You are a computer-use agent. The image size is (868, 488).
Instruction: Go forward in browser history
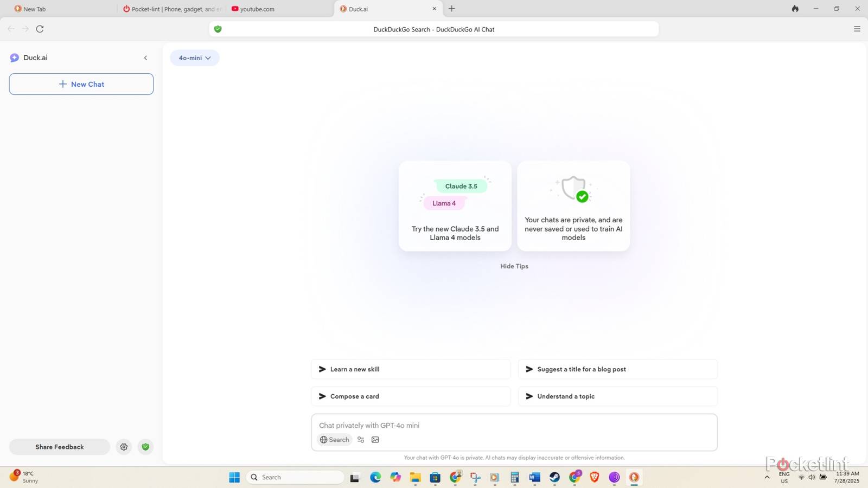[25, 29]
